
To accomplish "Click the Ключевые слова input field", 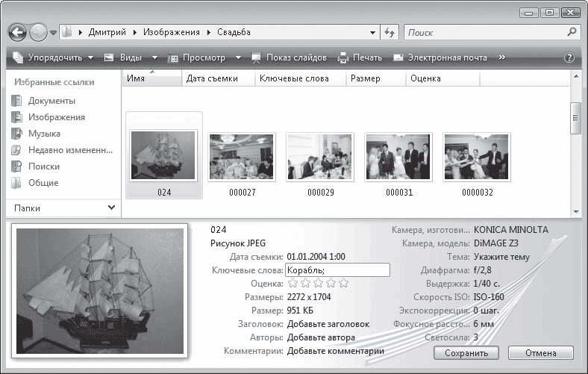I will (337, 270).
